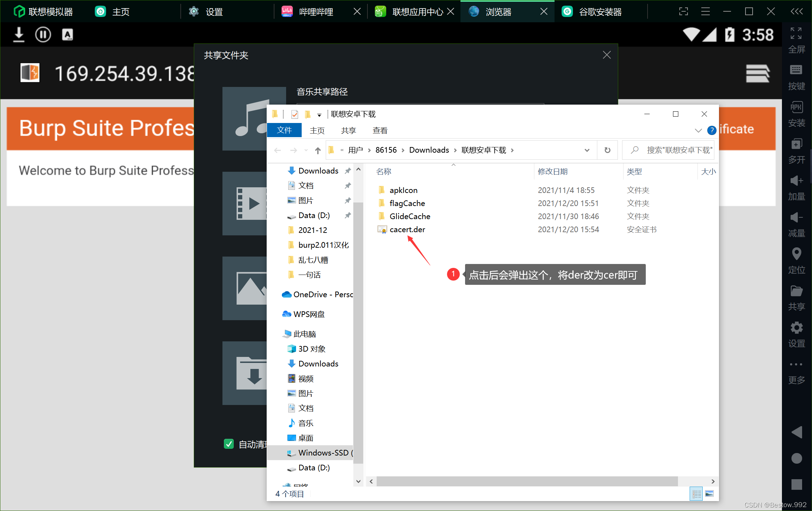Expand the chevron after 用户 in the path
The height and width of the screenshot is (511, 812).
[369, 150]
